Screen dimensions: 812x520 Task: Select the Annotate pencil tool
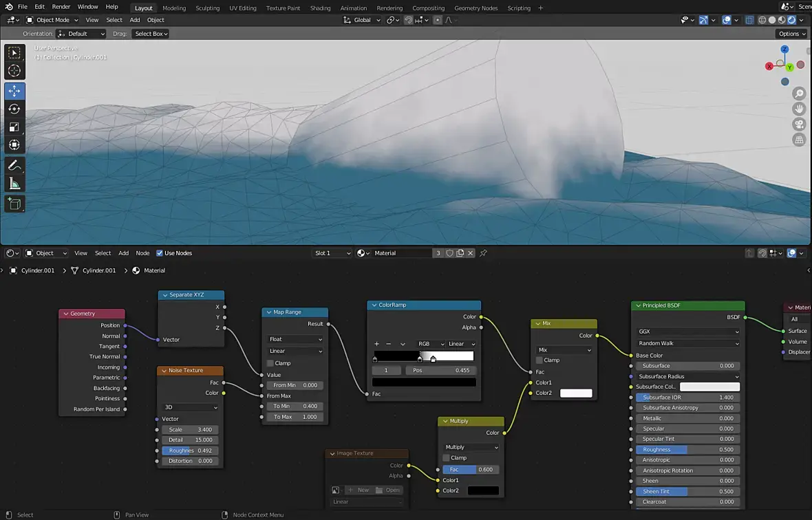(14, 166)
